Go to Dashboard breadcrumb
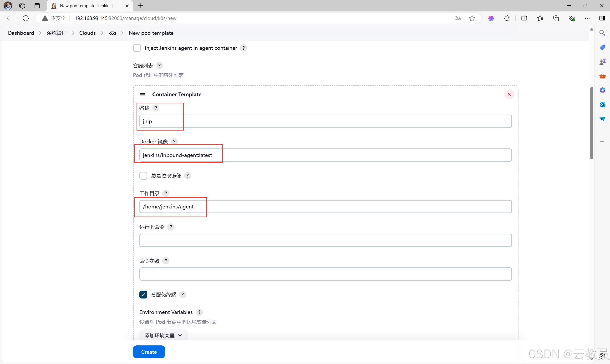Viewport: 610px width, 364px height. [x=21, y=33]
